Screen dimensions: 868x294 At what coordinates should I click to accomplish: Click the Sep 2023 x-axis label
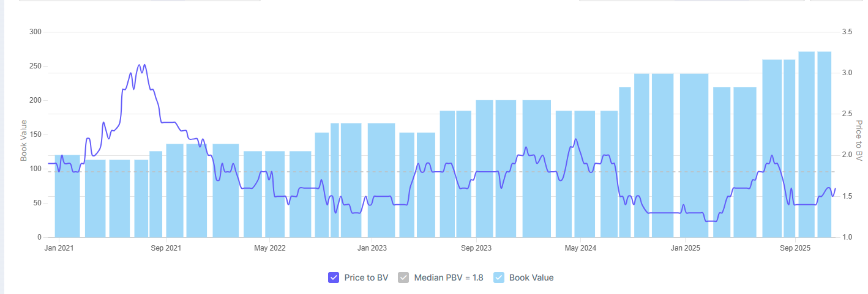476,248
